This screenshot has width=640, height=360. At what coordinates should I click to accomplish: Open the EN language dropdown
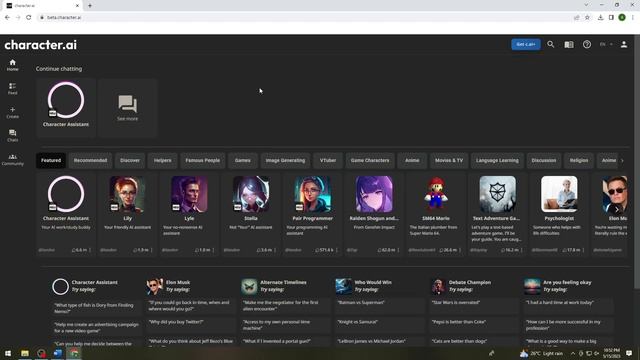[x=606, y=44]
